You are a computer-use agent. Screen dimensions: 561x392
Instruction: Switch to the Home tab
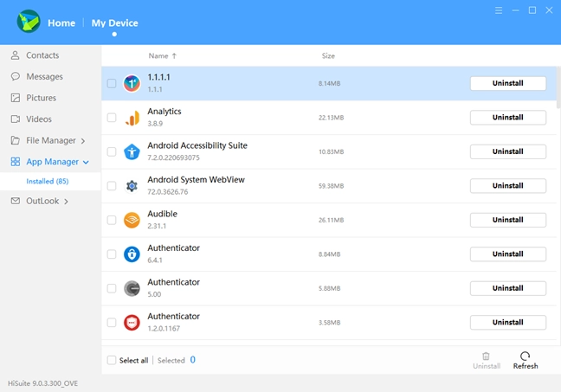[x=61, y=22]
